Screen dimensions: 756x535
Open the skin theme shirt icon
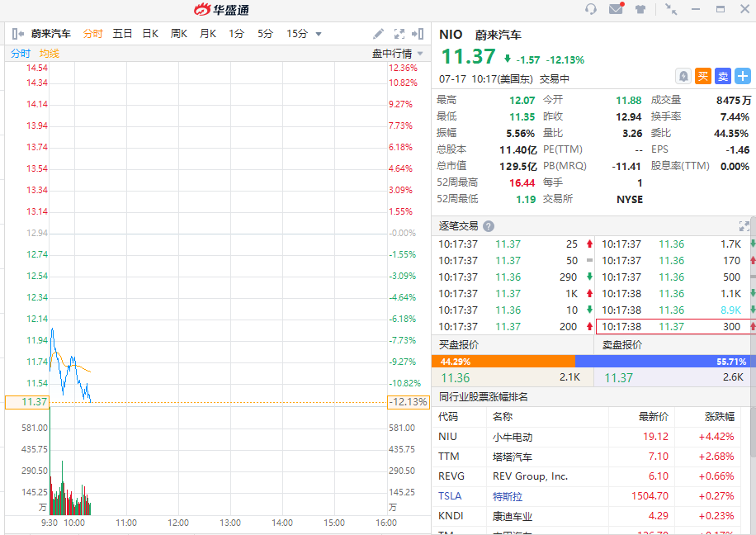point(640,9)
